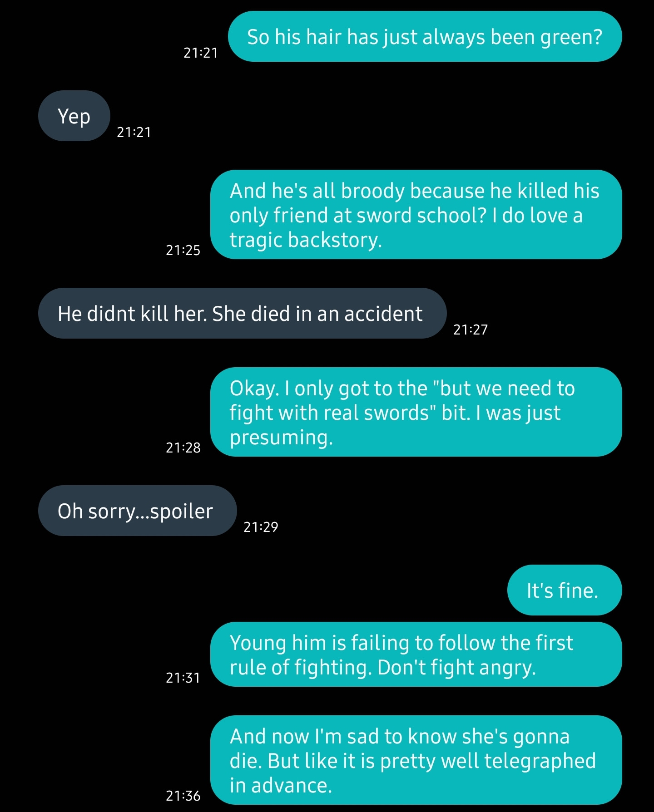Screen dimensions: 654x812
Task: Tap the 'So his hair has just always been green?' message
Action: [425, 36]
